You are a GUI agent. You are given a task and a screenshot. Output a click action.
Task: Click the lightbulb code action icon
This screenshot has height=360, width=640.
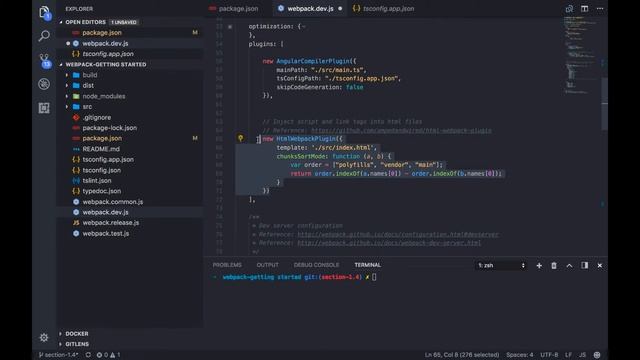pos(240,138)
